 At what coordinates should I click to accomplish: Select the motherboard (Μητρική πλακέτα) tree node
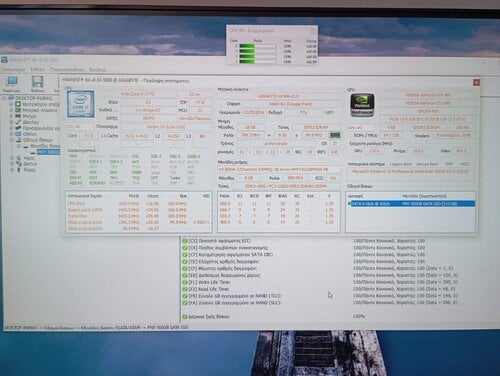(x=40, y=110)
